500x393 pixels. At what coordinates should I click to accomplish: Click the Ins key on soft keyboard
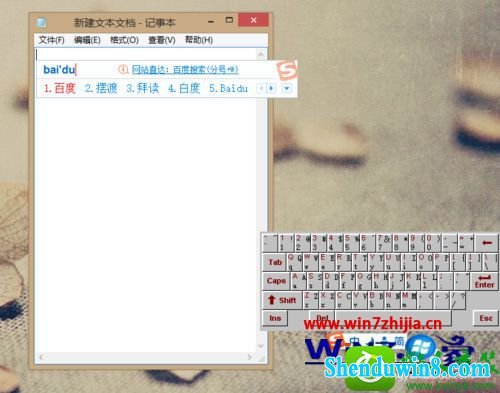point(275,318)
